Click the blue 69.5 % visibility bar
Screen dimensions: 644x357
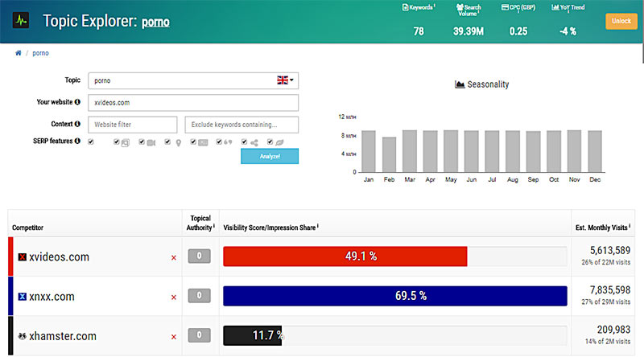395,296
